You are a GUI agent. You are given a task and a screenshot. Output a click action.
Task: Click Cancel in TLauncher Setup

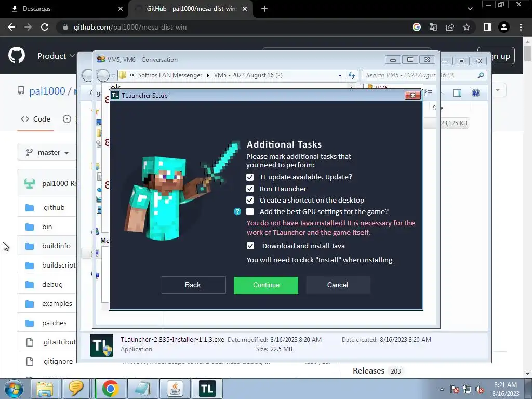(338, 285)
